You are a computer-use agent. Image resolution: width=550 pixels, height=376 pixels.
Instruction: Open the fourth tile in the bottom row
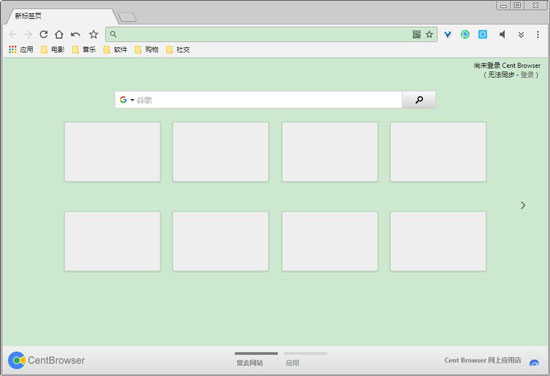[438, 241]
